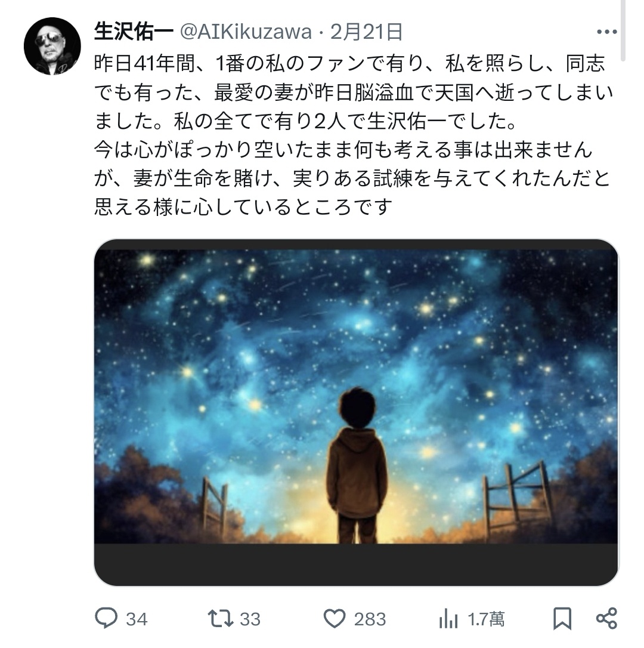Screen dimensions: 644x648
Task: Click the display name 生沢佑一
Action: pos(133,32)
